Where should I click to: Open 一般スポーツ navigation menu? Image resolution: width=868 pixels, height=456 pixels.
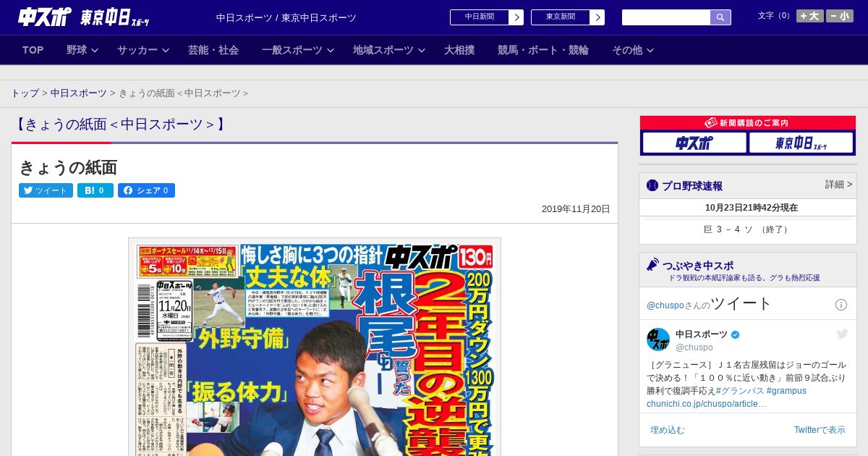coord(292,50)
